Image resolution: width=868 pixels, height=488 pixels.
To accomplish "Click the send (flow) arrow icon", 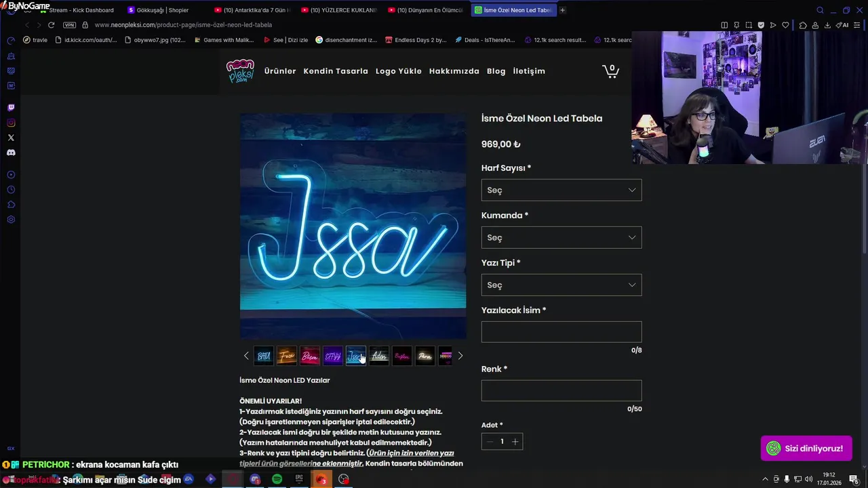I will pyautogui.click(x=773, y=25).
